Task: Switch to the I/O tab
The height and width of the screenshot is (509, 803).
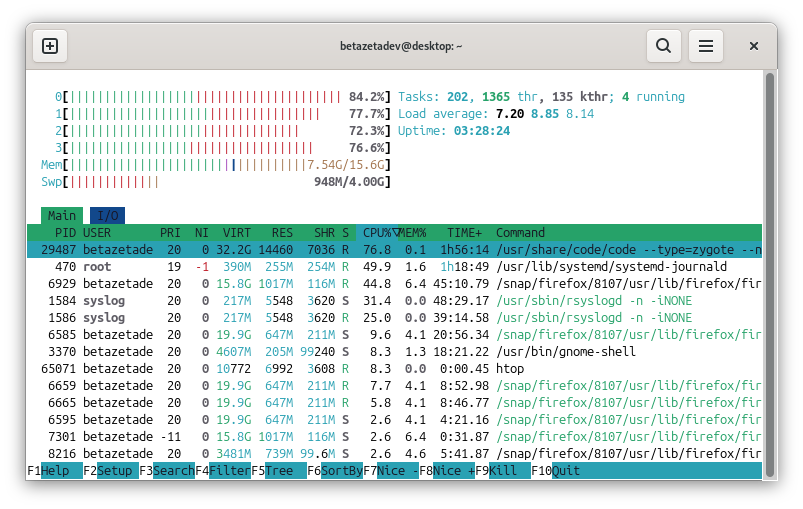Action: [x=107, y=216]
